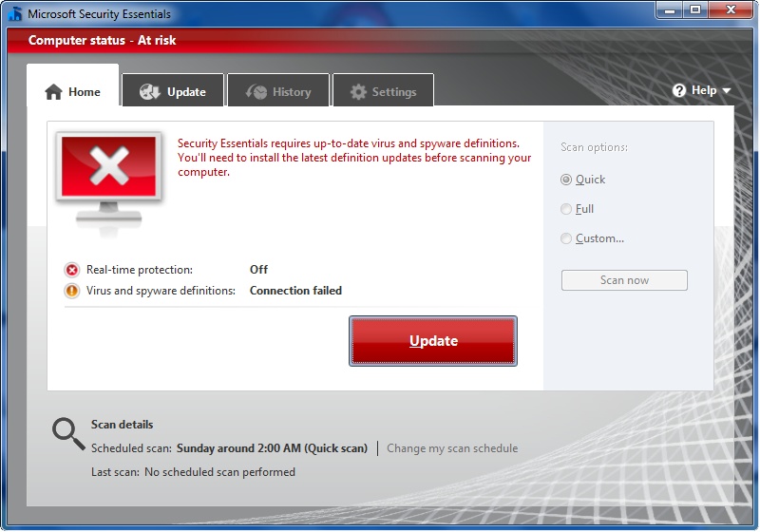Screen dimensions: 760x532
Task: Open the Settings tab
Action: 384,89
